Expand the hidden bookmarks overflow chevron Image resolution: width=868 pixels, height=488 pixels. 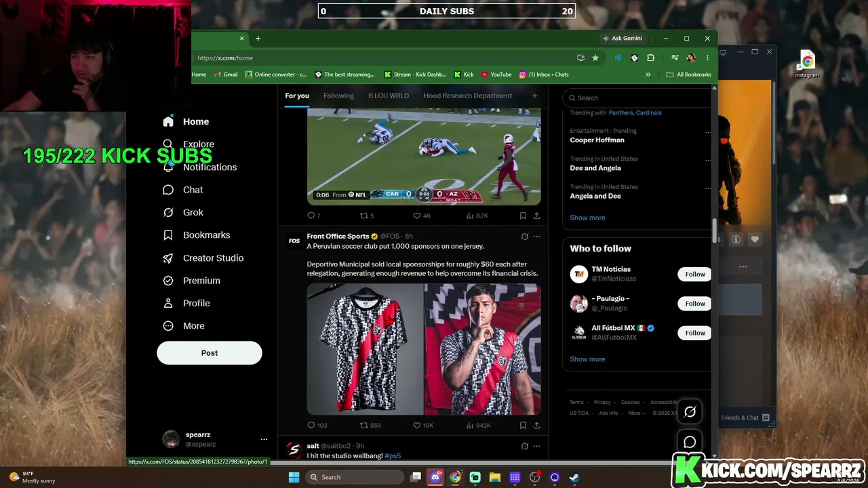[648, 75]
